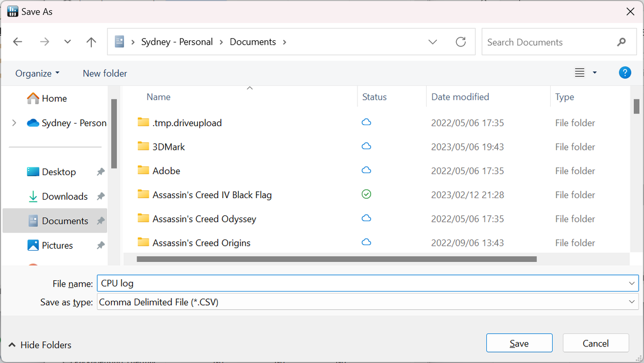Collapse the folder pane with Hide Folders
The width and height of the screenshot is (644, 363).
click(40, 345)
